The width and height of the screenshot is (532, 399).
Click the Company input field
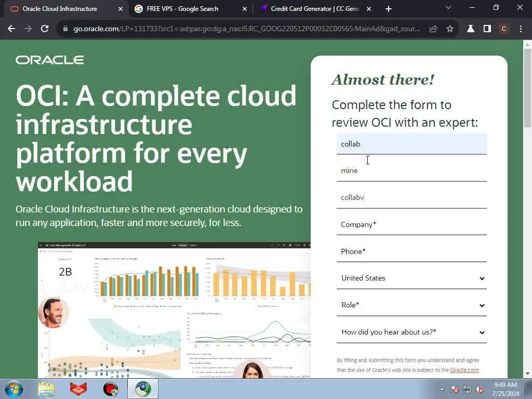tap(411, 224)
